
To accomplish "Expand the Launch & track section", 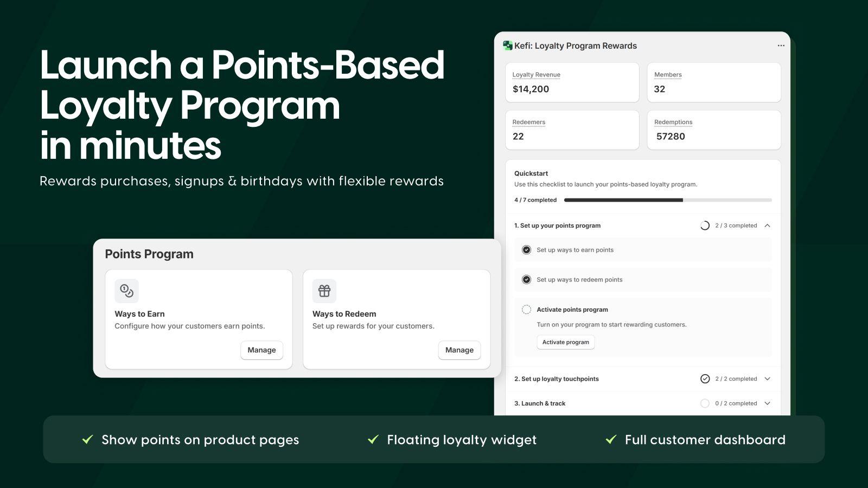I will tap(767, 403).
